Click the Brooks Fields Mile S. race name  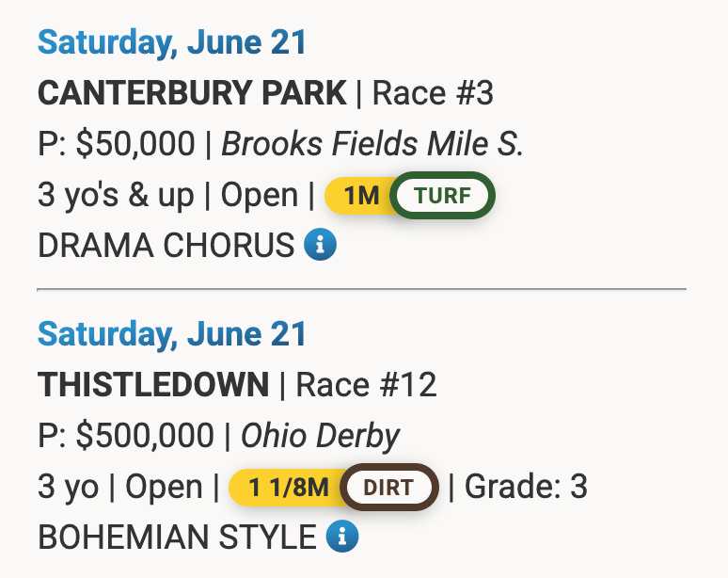372,145
